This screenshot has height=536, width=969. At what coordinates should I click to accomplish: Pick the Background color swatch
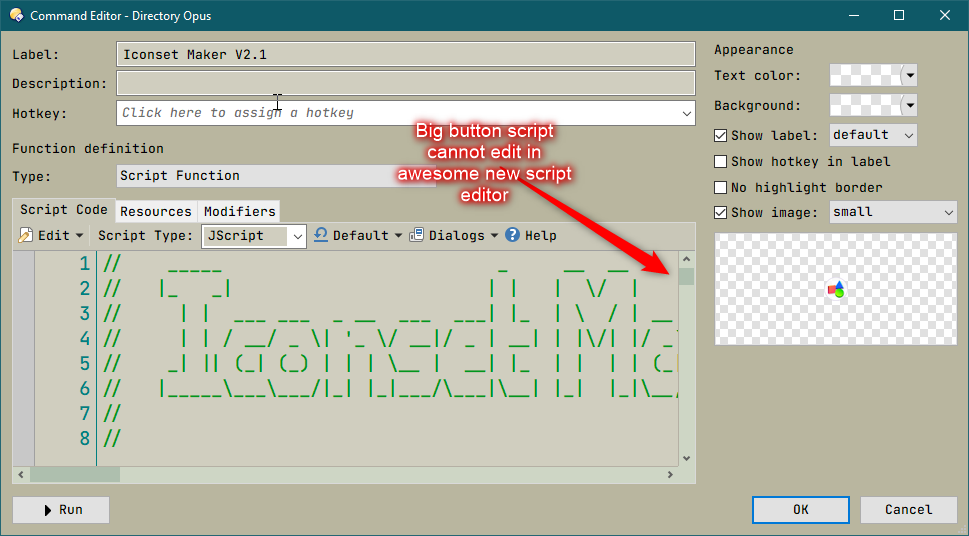(x=866, y=106)
